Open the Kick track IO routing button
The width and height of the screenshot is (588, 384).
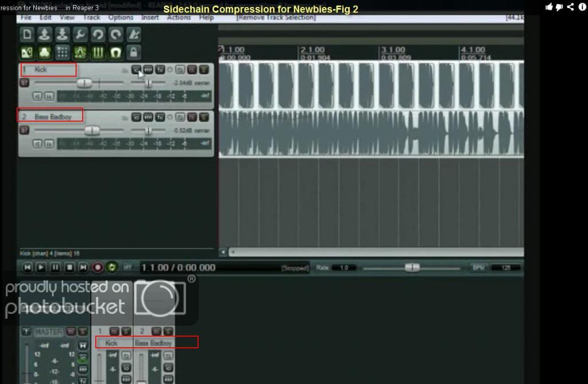tap(136, 70)
